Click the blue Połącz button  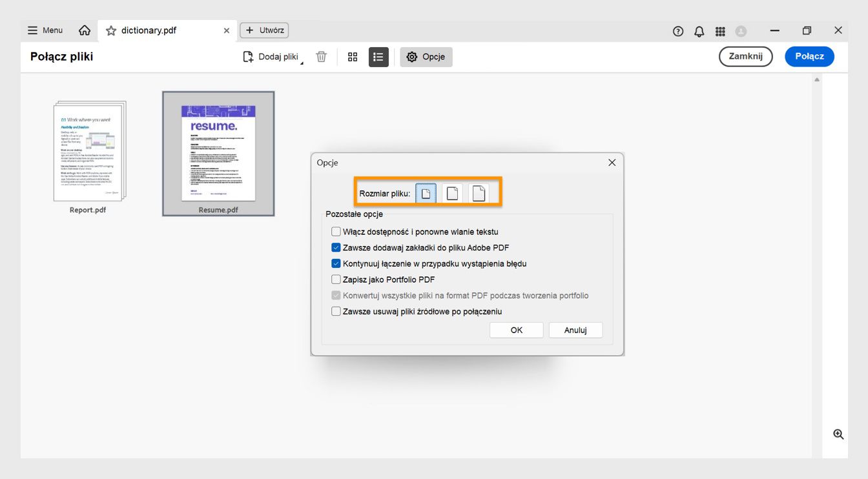809,56
